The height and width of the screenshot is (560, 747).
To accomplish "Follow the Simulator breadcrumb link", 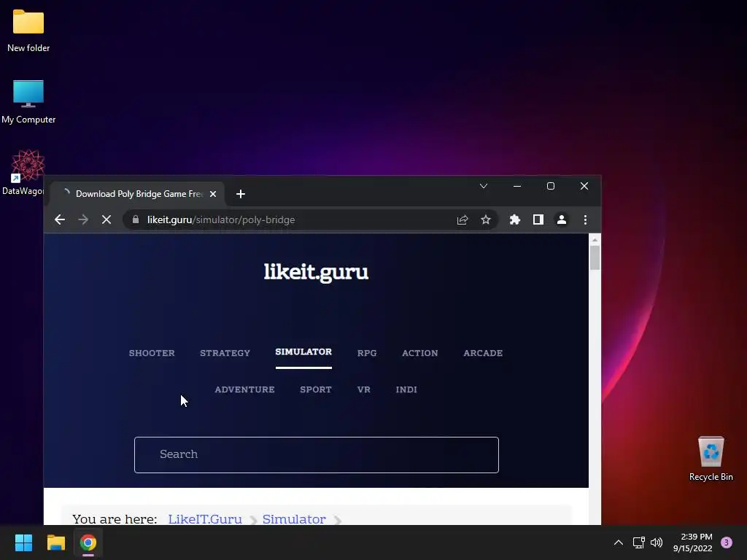I will tap(294, 518).
